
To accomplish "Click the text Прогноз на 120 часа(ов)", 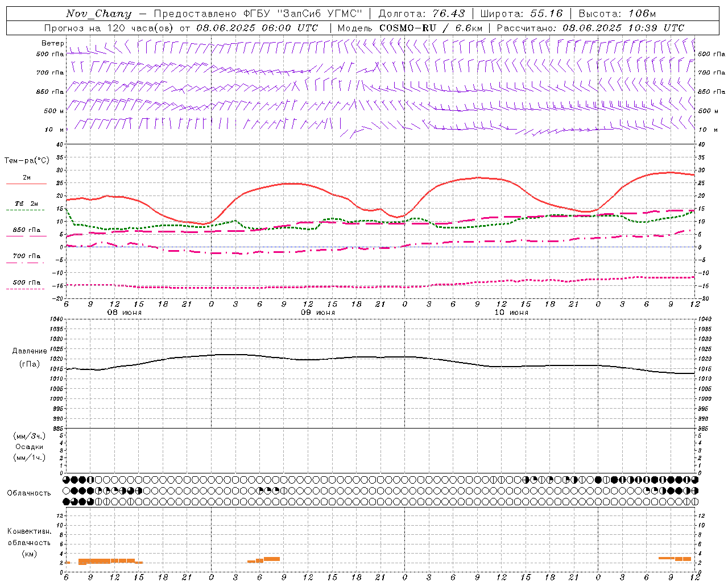I will point(110,28).
